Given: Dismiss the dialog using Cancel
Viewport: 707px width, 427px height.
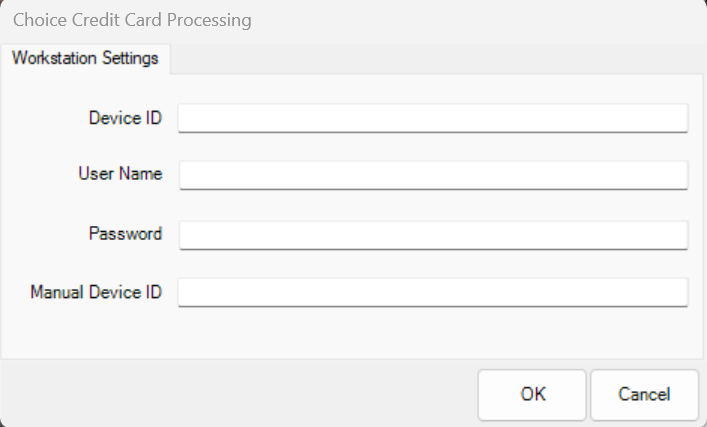Looking at the screenshot, I should point(643,394).
